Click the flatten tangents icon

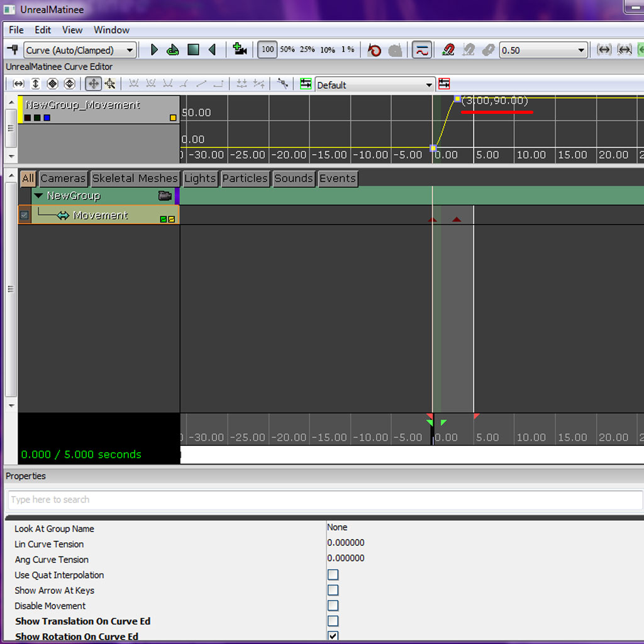241,84
